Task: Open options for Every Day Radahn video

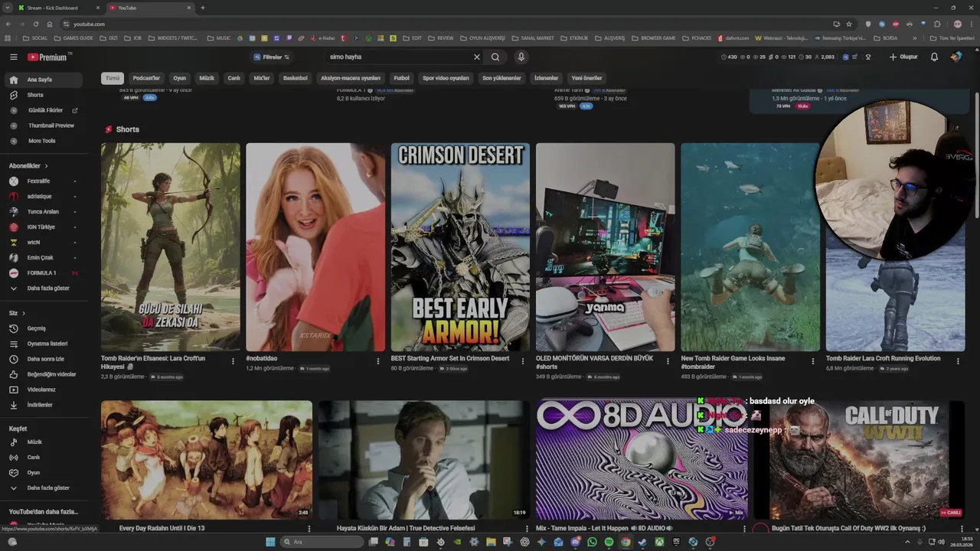Action: [x=309, y=528]
